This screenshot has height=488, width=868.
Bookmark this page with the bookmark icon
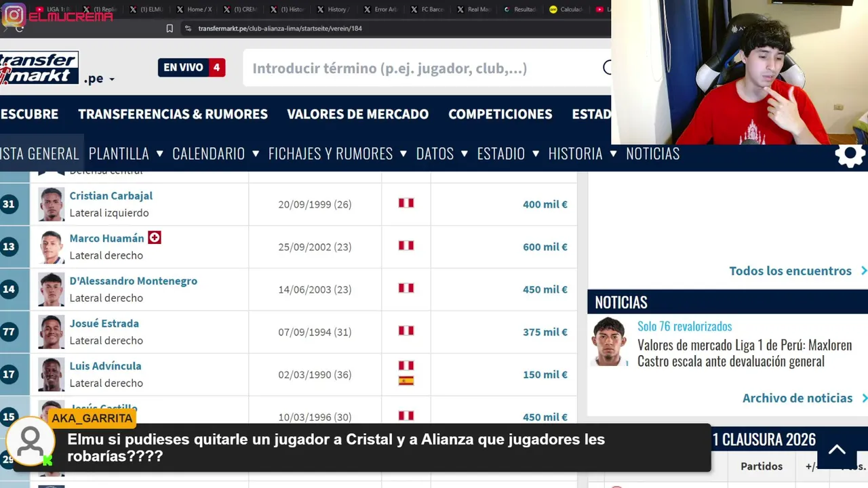click(170, 28)
